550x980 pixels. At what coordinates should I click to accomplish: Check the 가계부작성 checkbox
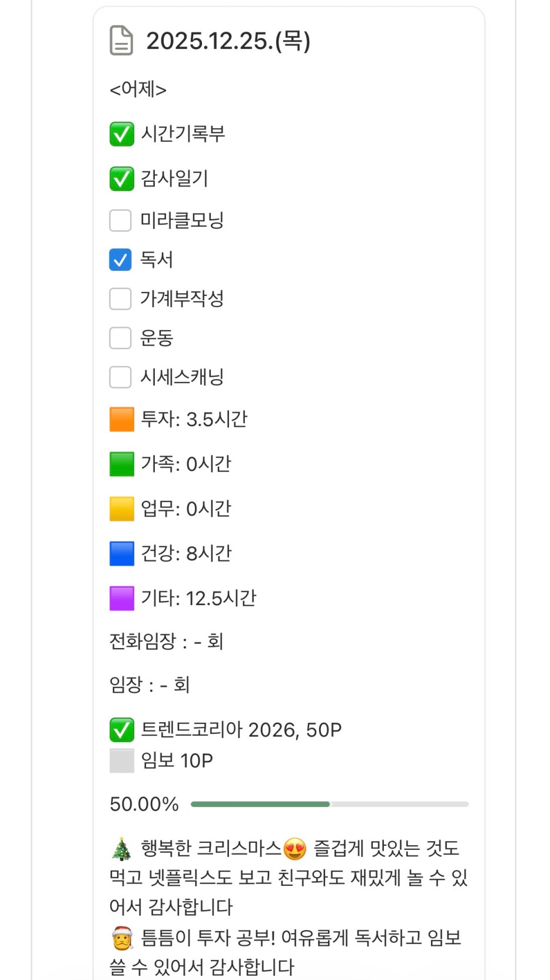120,298
